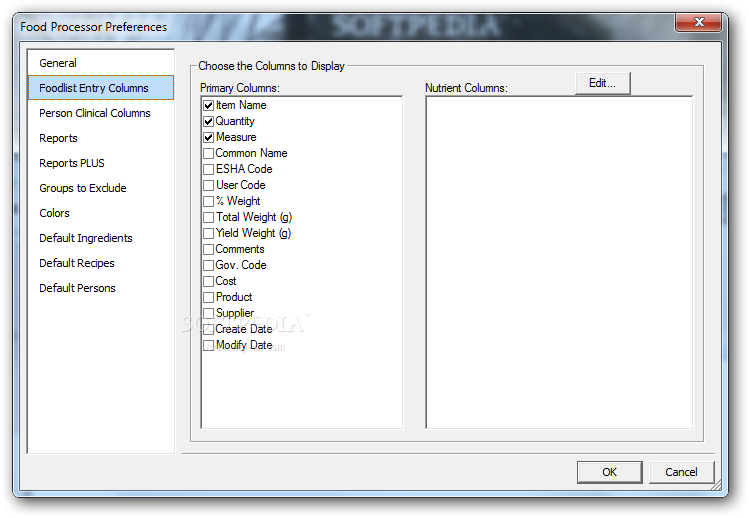Close the Food Processor Preferences window

pyautogui.click(x=698, y=22)
